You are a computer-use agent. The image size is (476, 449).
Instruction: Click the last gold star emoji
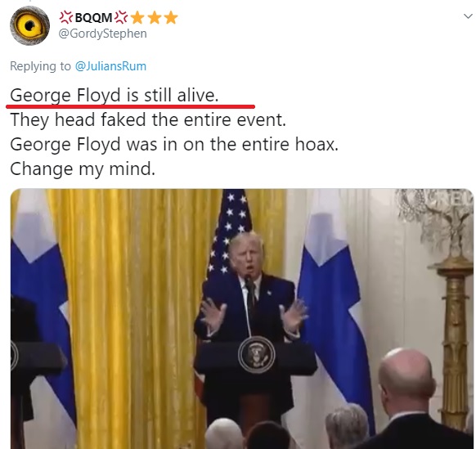pos(171,18)
